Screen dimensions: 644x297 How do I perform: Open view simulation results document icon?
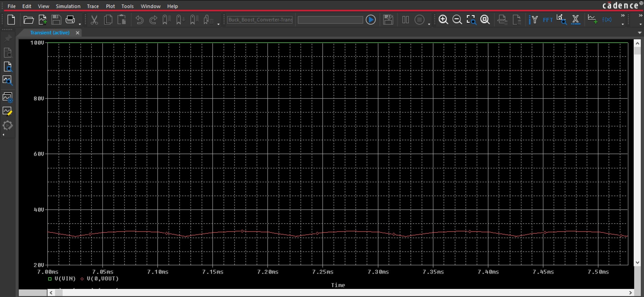coord(8,67)
